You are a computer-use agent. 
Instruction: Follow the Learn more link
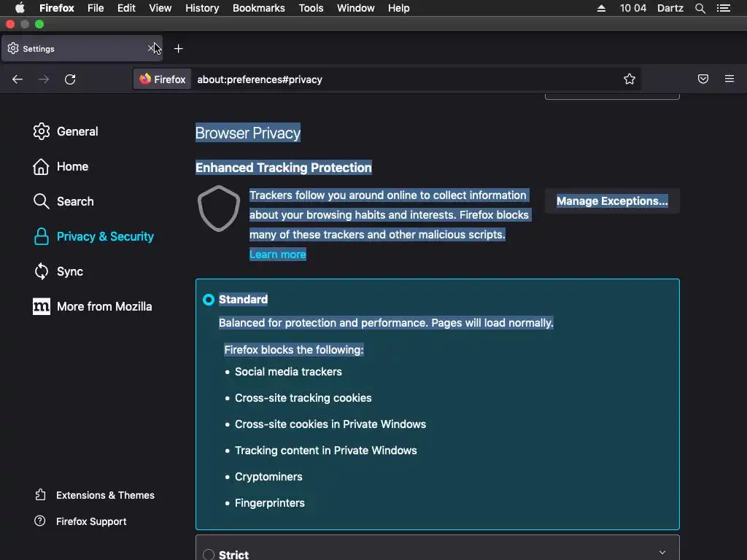pyautogui.click(x=278, y=254)
